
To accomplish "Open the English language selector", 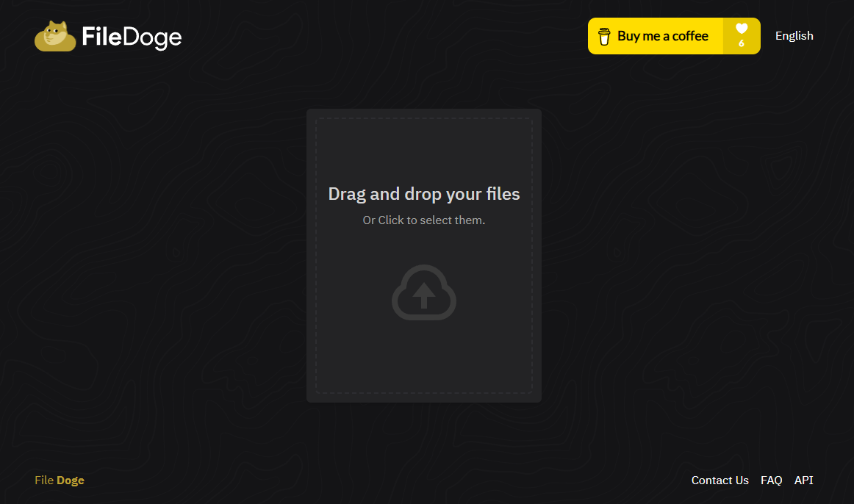I will click(x=794, y=36).
